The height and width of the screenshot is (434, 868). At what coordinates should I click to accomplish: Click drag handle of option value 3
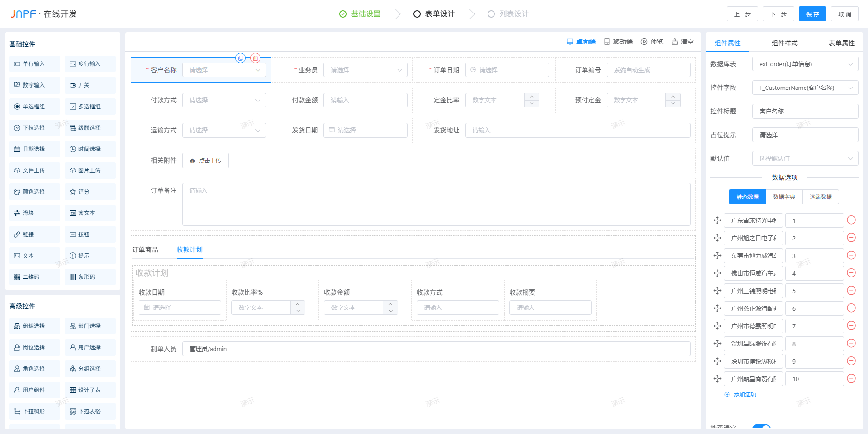(717, 255)
